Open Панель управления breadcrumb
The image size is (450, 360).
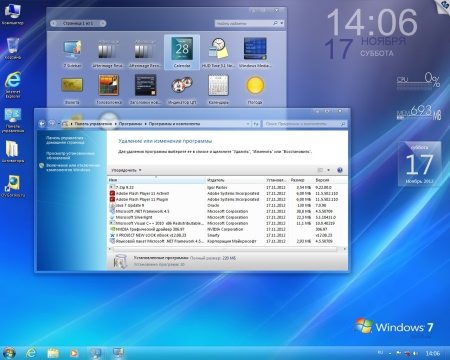[93, 124]
